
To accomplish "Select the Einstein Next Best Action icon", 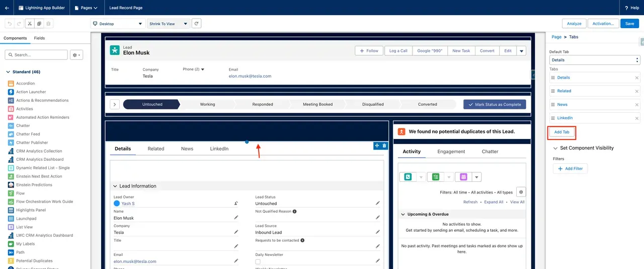I will tap(11, 176).
